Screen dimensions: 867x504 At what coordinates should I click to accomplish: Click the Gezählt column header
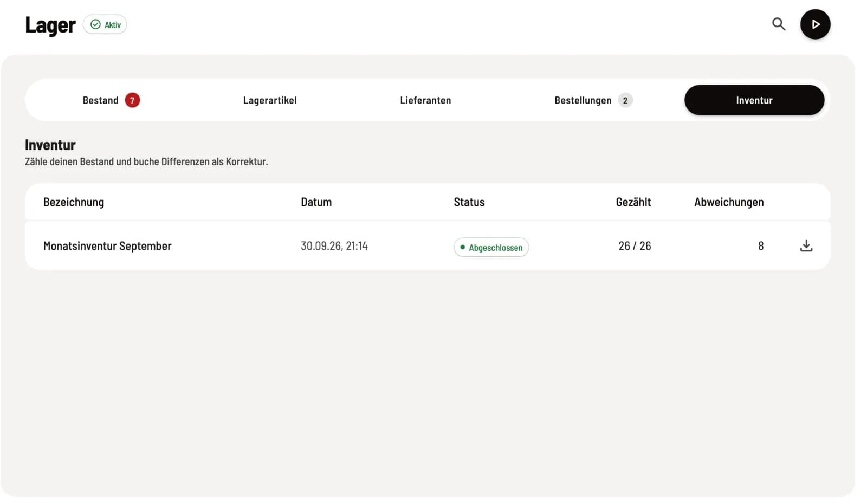tap(633, 202)
